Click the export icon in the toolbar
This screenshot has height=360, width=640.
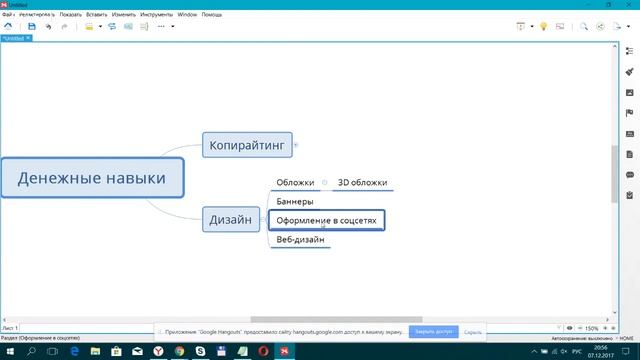(x=617, y=27)
